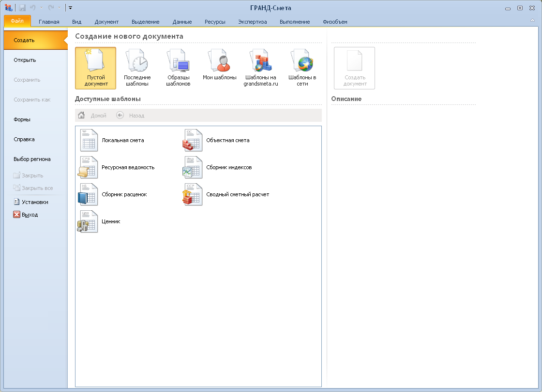The height and width of the screenshot is (392, 542).
Task: Click the save floppy icon in title bar
Action: pyautogui.click(x=22, y=8)
